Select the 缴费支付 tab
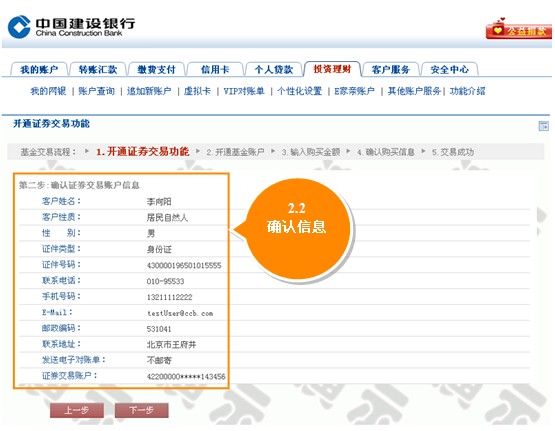 tap(156, 69)
